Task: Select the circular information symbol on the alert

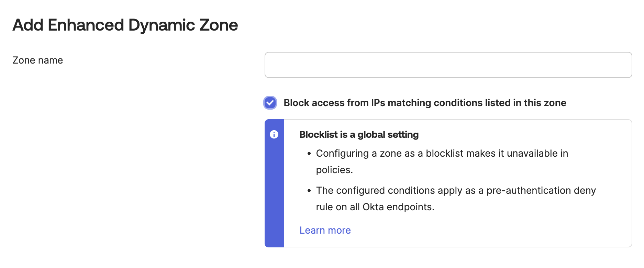Action: (x=274, y=135)
